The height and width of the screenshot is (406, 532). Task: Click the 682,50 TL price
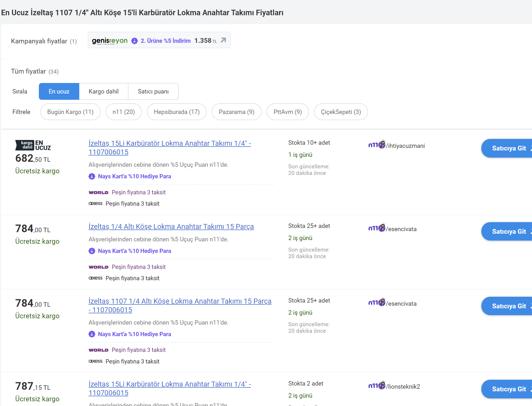33,158
